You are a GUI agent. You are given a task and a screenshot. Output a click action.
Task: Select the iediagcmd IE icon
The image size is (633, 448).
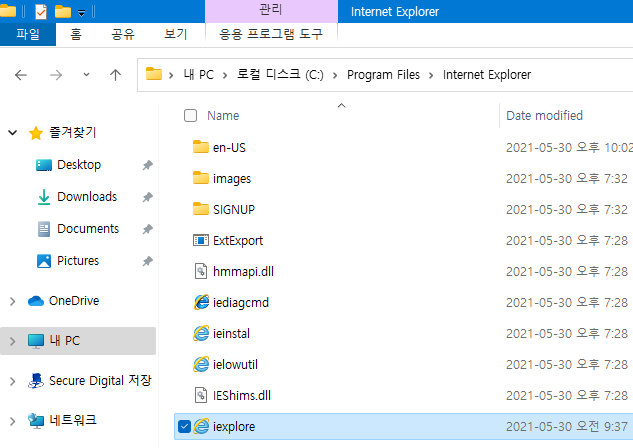[201, 302]
